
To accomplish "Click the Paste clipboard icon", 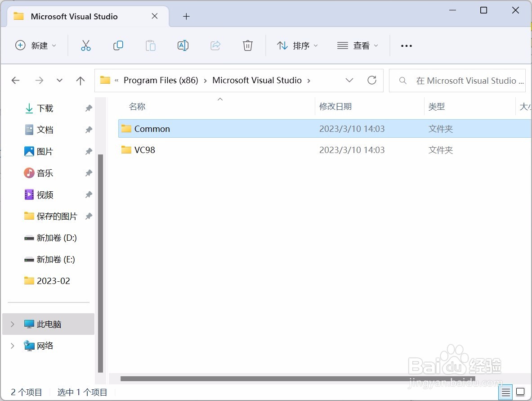I will [150, 45].
